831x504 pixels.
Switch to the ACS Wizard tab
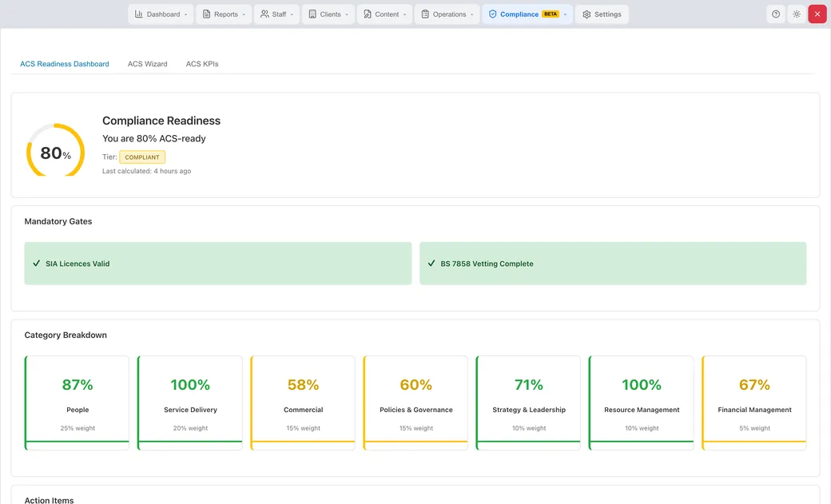click(x=147, y=64)
